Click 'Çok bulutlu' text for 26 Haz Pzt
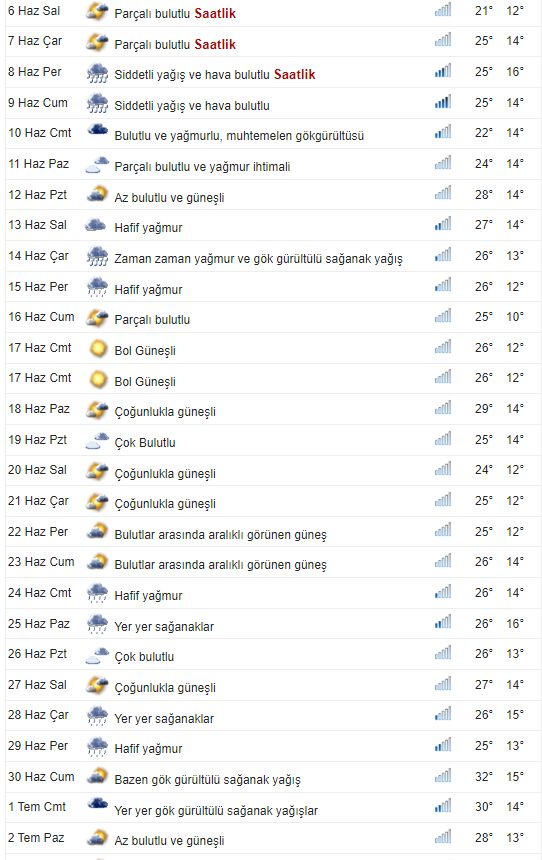Image resolution: width=542 pixels, height=860 pixels. click(144, 657)
